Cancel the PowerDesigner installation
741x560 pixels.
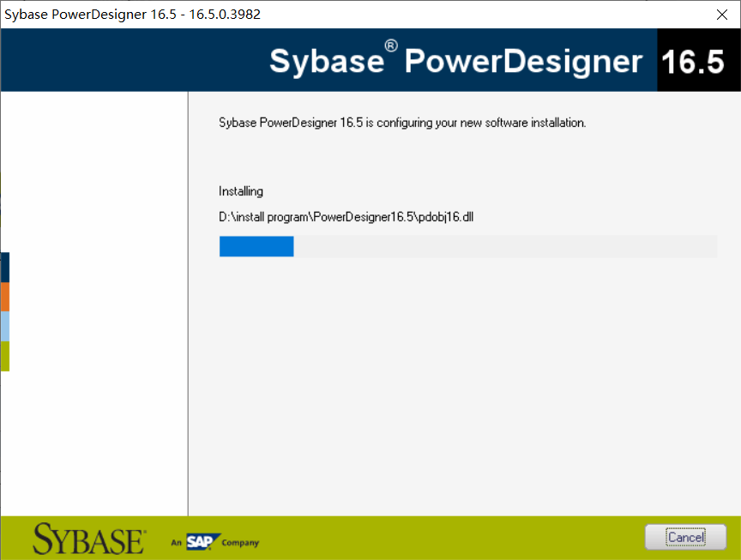[685, 537]
